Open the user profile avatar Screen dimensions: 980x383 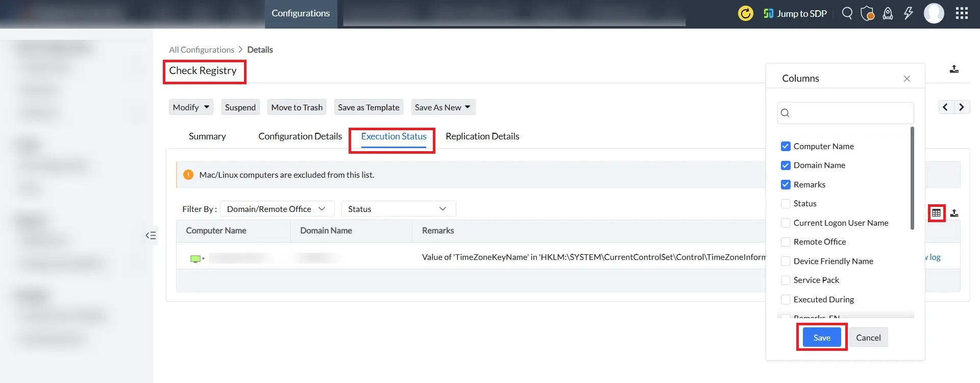coord(934,13)
